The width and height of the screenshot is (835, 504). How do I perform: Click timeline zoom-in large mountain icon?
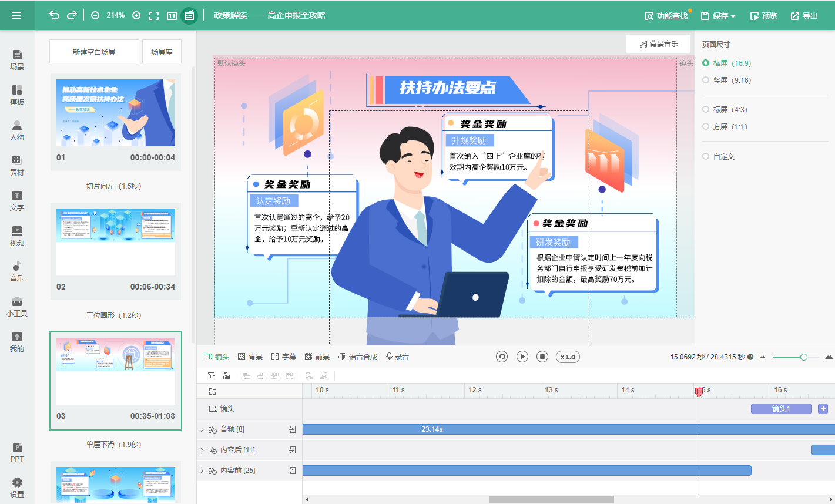point(829,357)
